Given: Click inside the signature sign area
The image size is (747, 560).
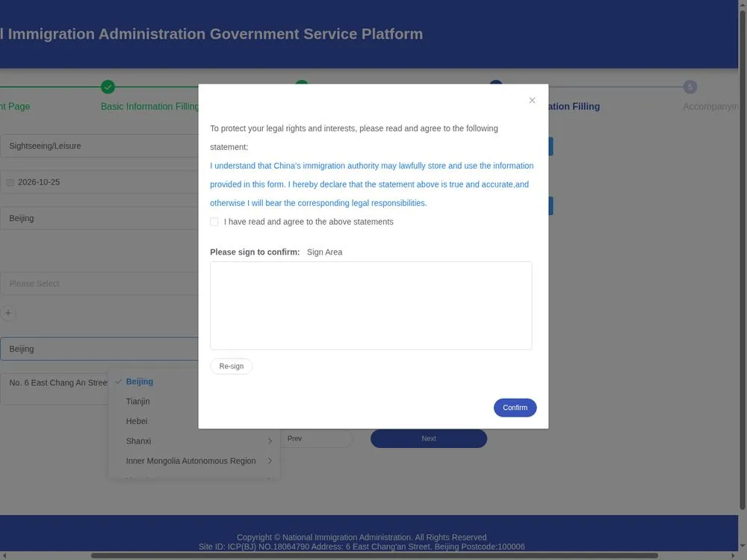Looking at the screenshot, I should tap(371, 305).
